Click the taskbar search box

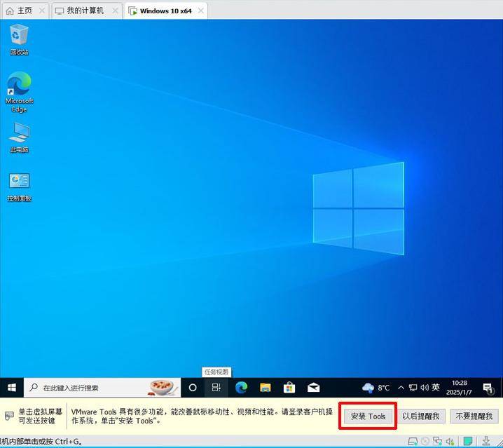pos(102,388)
